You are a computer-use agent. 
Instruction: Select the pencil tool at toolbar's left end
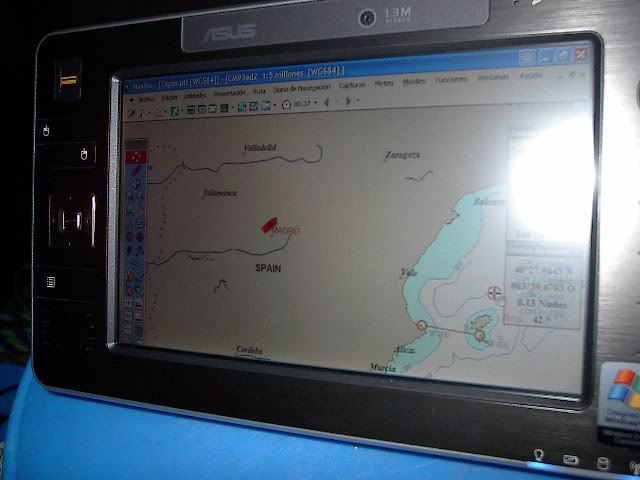131,113
